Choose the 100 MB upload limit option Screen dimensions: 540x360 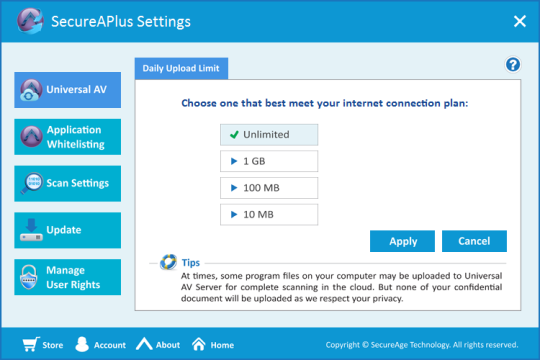coord(269,188)
